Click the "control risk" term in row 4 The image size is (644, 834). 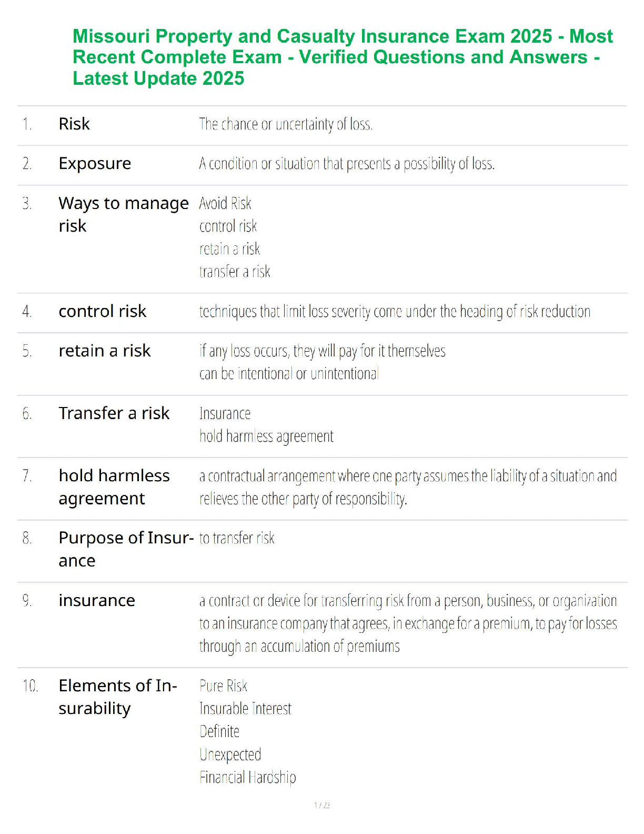102,311
